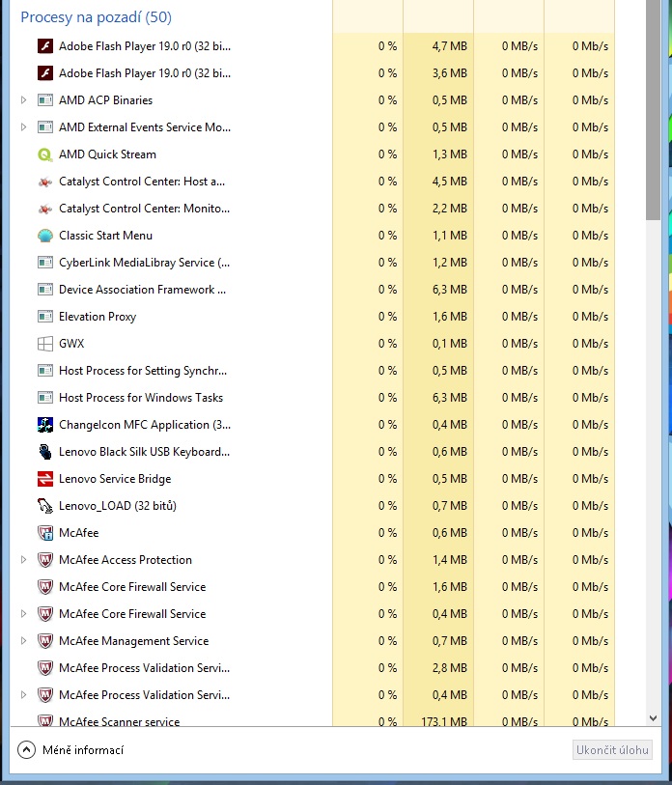Expand the AMD ACP Binaries process
The width and height of the screenshot is (672, 785).
(23, 100)
